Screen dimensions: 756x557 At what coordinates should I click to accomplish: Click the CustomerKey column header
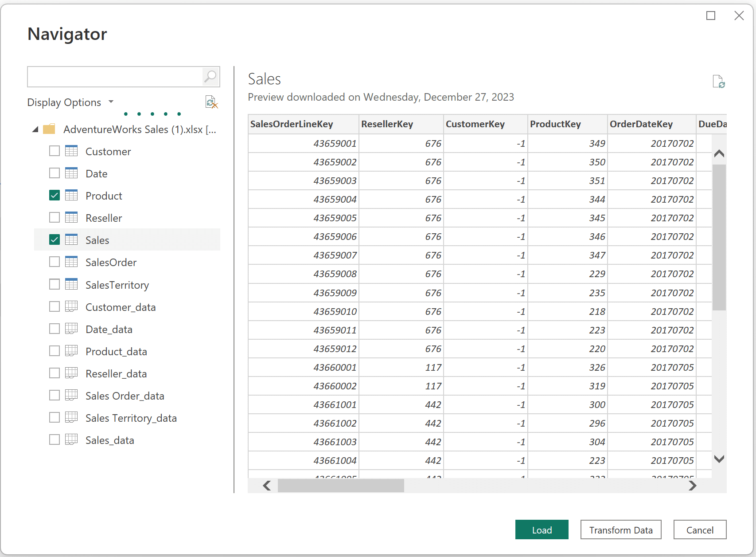[x=486, y=124]
